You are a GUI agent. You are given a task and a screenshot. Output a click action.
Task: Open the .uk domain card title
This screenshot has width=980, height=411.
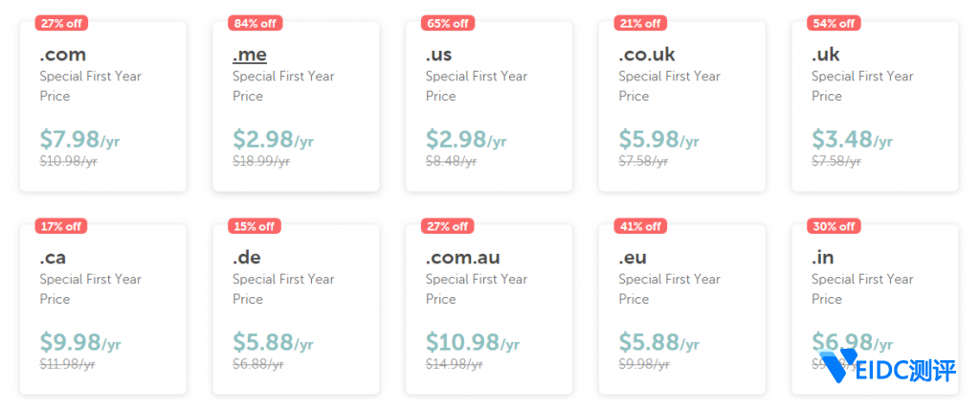[826, 55]
